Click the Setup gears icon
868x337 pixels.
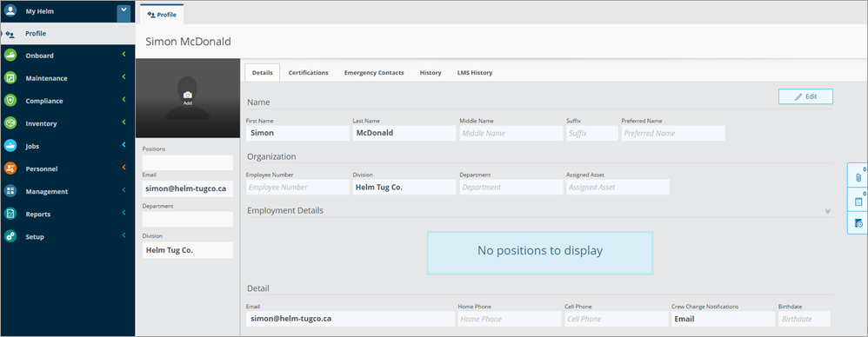click(x=10, y=236)
